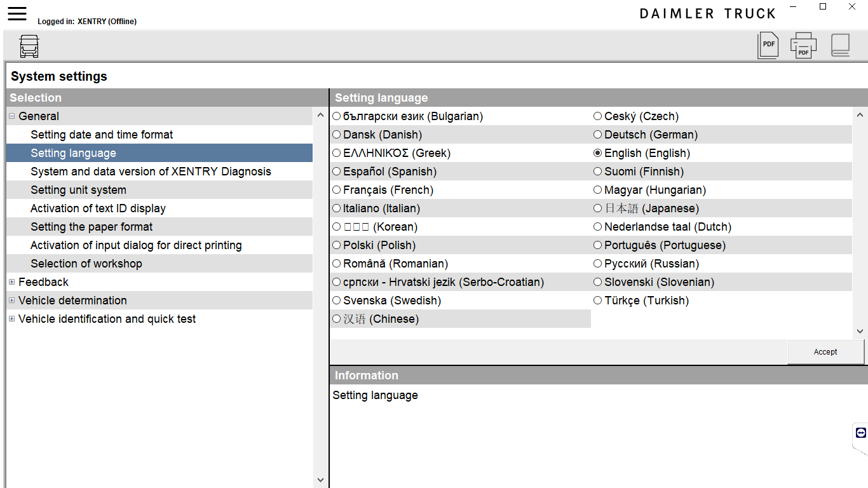Select Deutsch (German) language option
The height and width of the screenshot is (488, 868).
(598, 135)
